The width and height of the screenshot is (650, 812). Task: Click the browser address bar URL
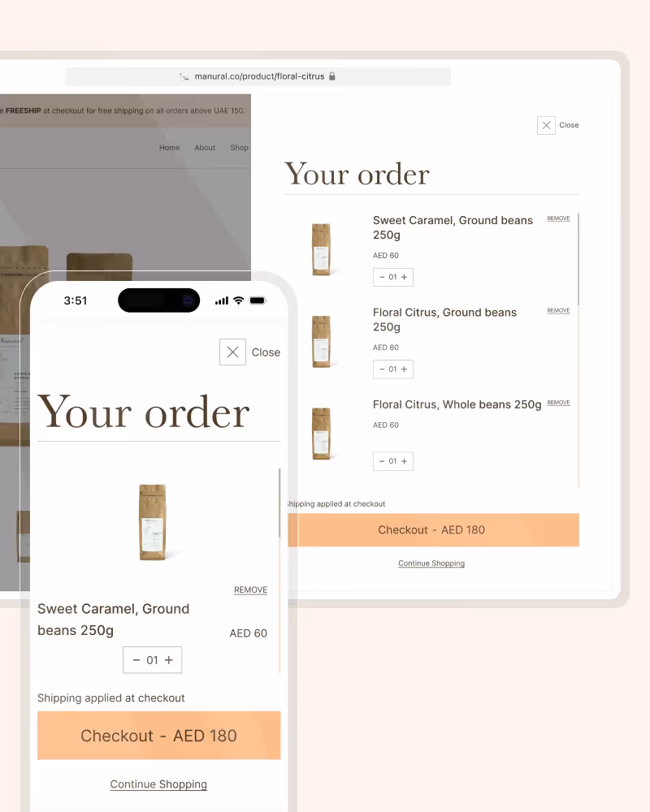click(258, 76)
